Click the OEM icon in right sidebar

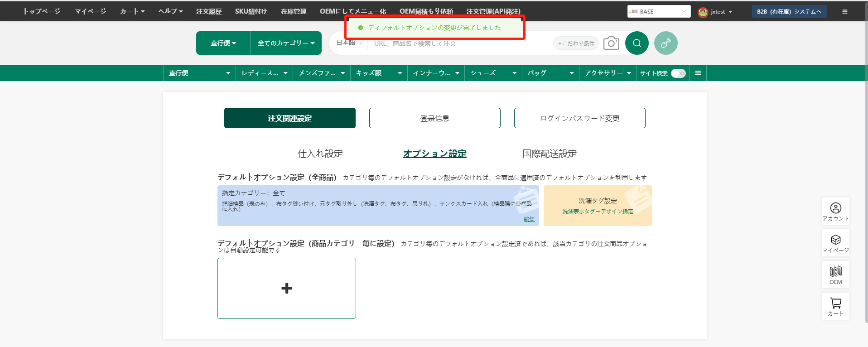pyautogui.click(x=835, y=275)
